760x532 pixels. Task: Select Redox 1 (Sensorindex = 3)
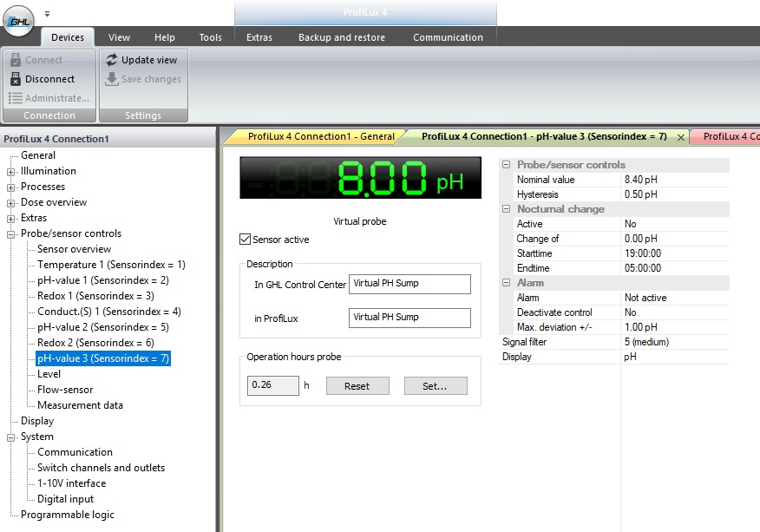tap(95, 295)
